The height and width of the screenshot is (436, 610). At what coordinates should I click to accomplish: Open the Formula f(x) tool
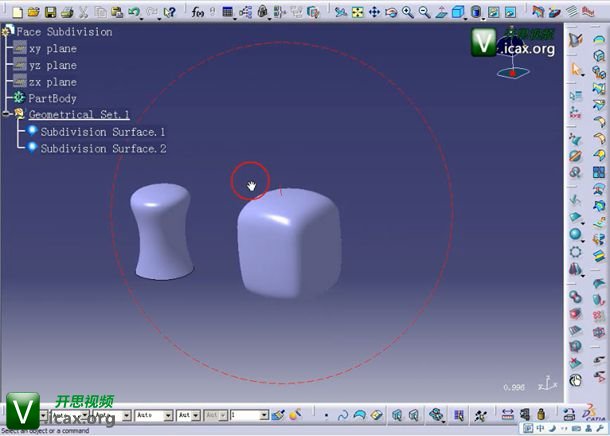tap(199, 12)
